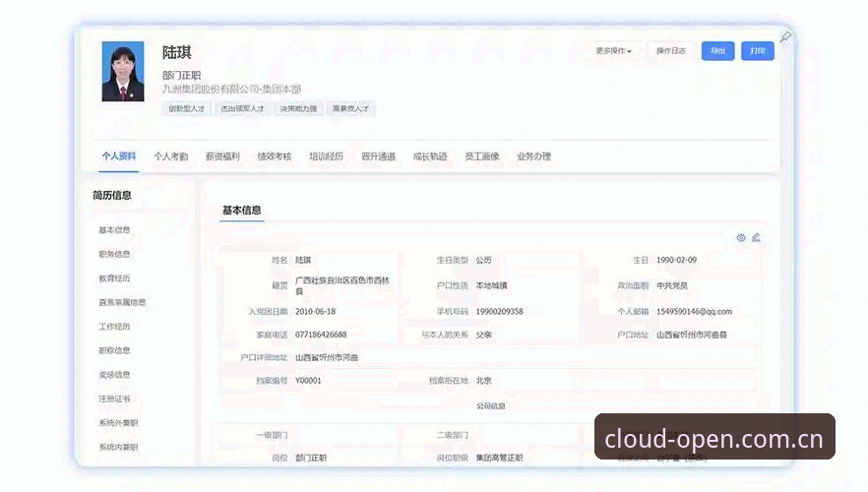
Task: Select 基本信息 in the resume sidebar
Action: pos(114,229)
